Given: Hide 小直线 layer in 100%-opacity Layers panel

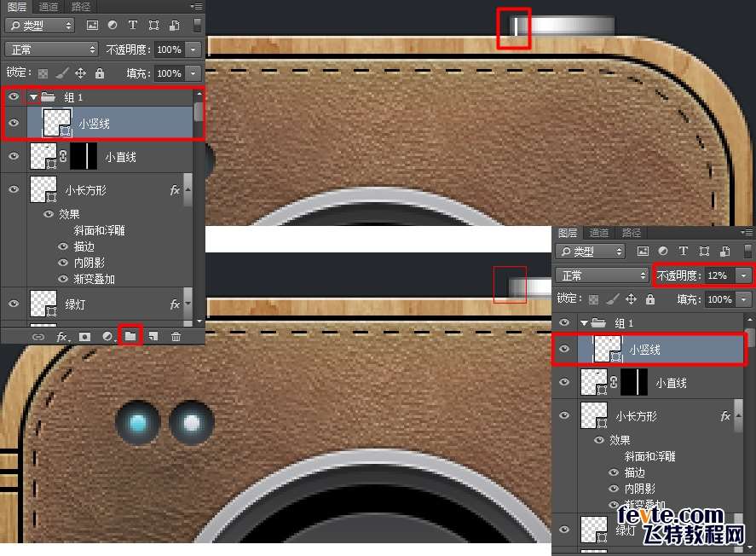Looking at the screenshot, I should [x=14, y=156].
